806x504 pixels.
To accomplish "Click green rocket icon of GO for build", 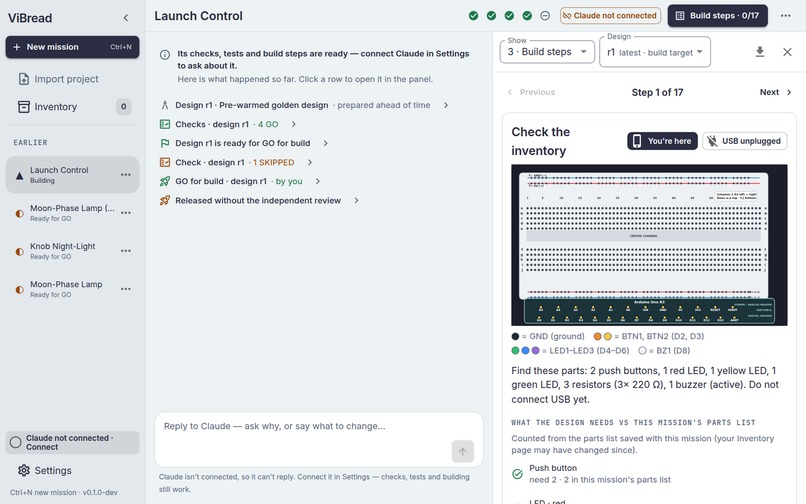I will [165, 181].
